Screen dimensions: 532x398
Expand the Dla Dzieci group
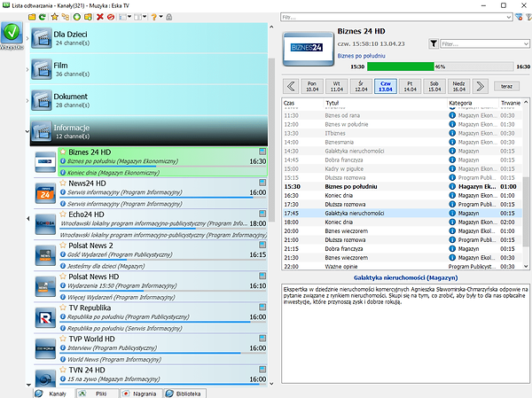click(27, 38)
